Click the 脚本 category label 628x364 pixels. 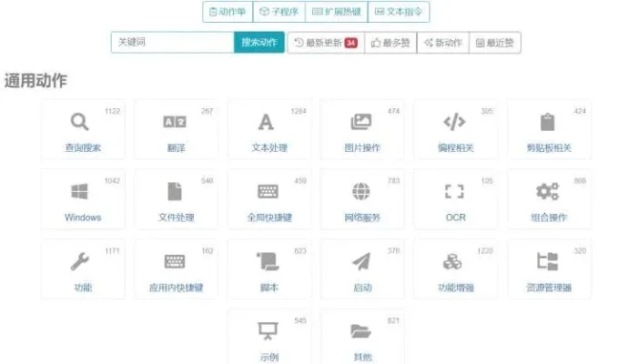(269, 288)
